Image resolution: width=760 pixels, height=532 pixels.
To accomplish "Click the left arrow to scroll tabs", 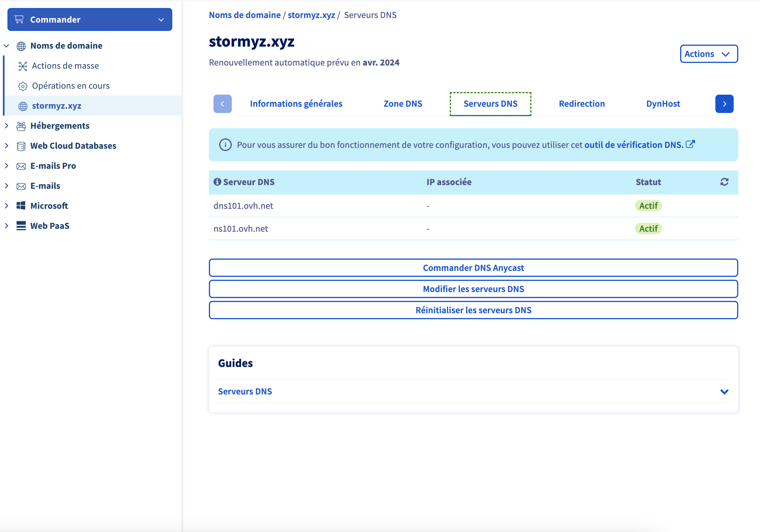I will coord(222,104).
